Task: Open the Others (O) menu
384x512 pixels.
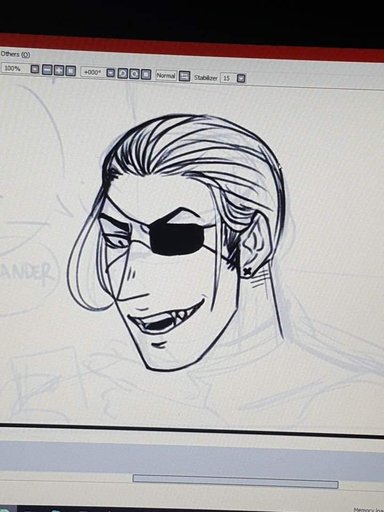Action: pyautogui.click(x=15, y=54)
